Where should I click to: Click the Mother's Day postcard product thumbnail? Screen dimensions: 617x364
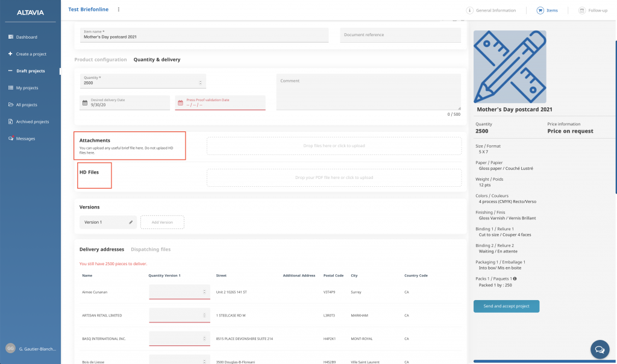click(x=510, y=66)
